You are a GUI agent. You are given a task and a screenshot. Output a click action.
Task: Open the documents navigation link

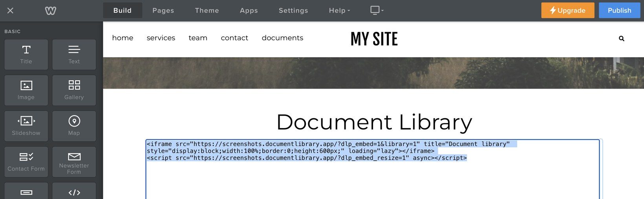pyautogui.click(x=282, y=38)
